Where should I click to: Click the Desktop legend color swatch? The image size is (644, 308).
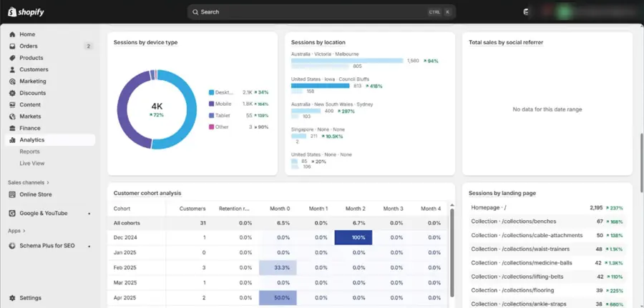coord(211,93)
